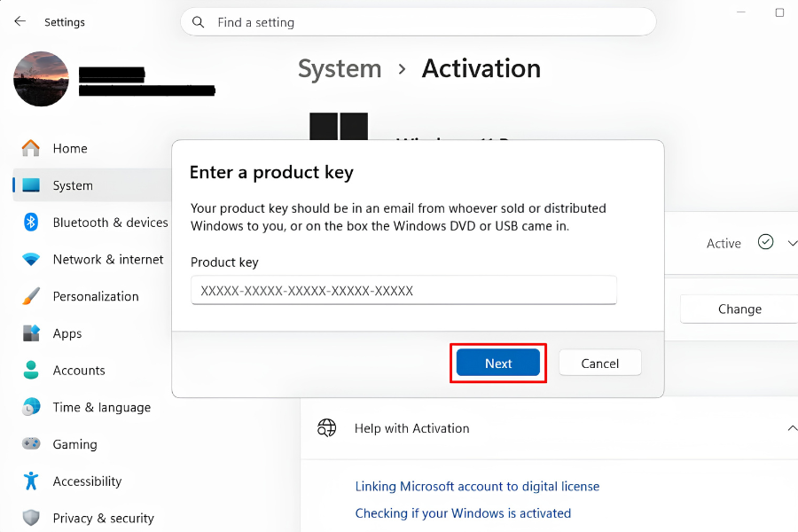Click the Change product key button

[739, 309]
